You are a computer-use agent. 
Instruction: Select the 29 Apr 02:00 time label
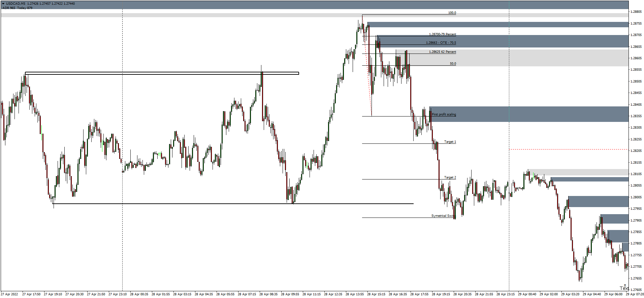pyautogui.click(x=549, y=294)
